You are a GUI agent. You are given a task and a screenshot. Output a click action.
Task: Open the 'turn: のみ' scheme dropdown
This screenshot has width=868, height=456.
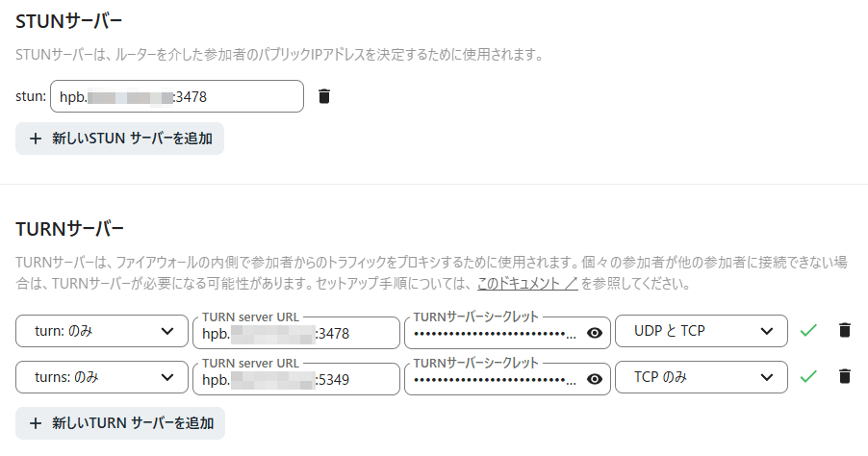pyautogui.click(x=102, y=331)
